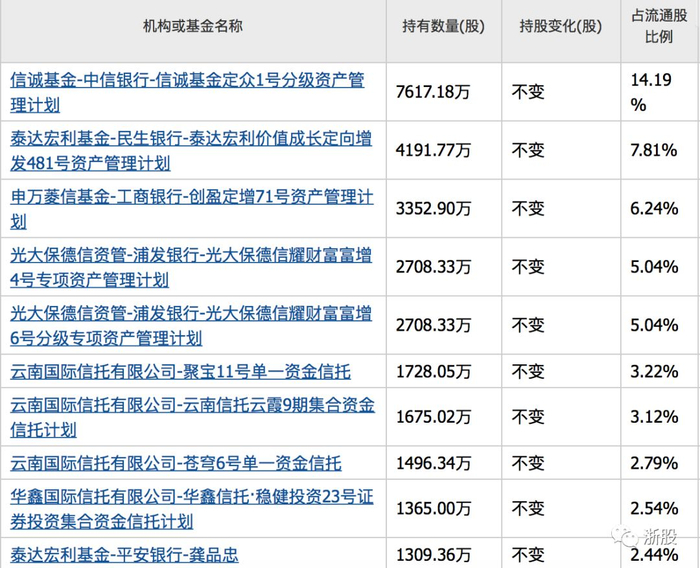Open 云南信托云霞9期集合资金 link
700x568 pixels.
coord(192,417)
